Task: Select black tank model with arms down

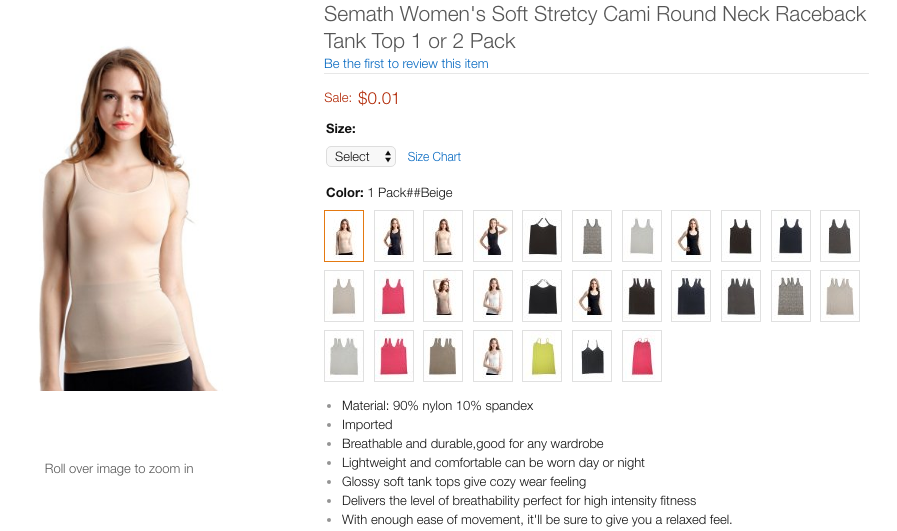Action: click(394, 235)
